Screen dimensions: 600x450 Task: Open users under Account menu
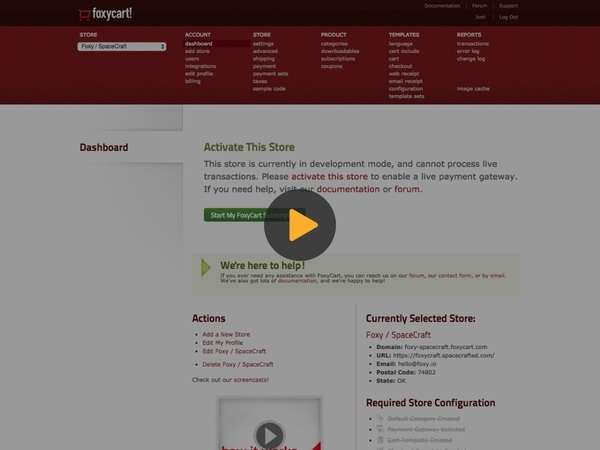(x=192, y=59)
